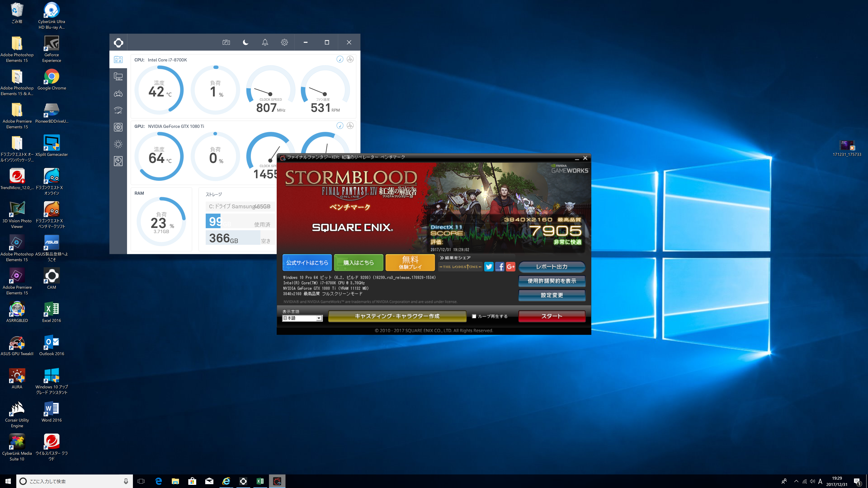Select CAM dashboard sidebar icon
Image resolution: width=868 pixels, height=488 pixels.
pos(118,60)
